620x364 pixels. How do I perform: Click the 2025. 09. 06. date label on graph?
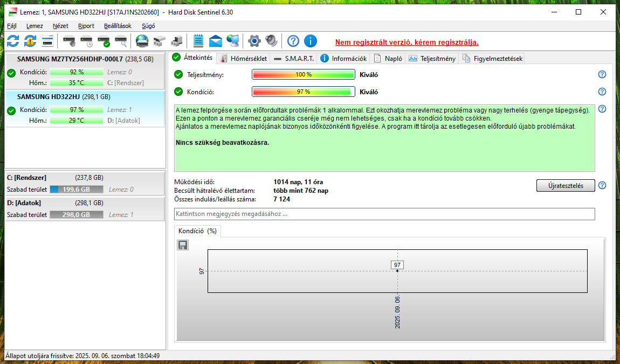point(397,312)
